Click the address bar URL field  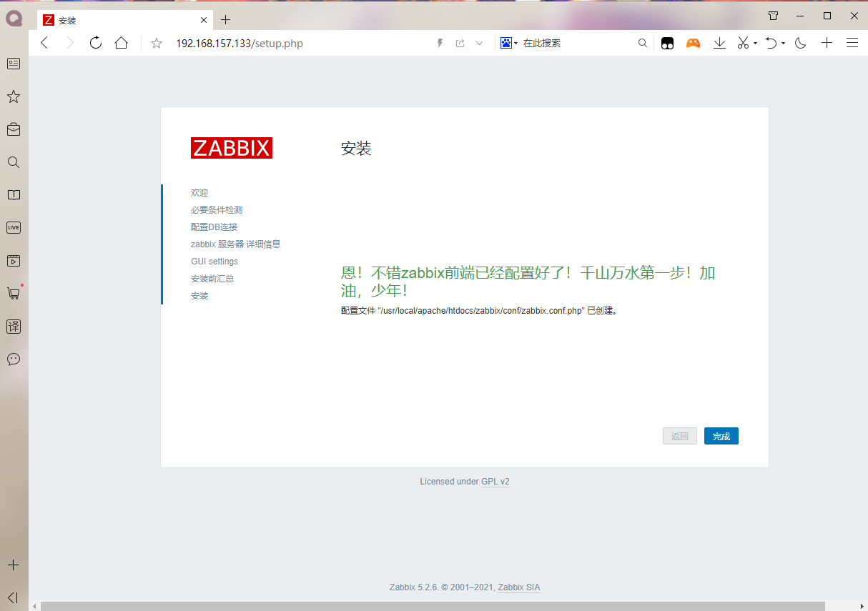(x=300, y=44)
